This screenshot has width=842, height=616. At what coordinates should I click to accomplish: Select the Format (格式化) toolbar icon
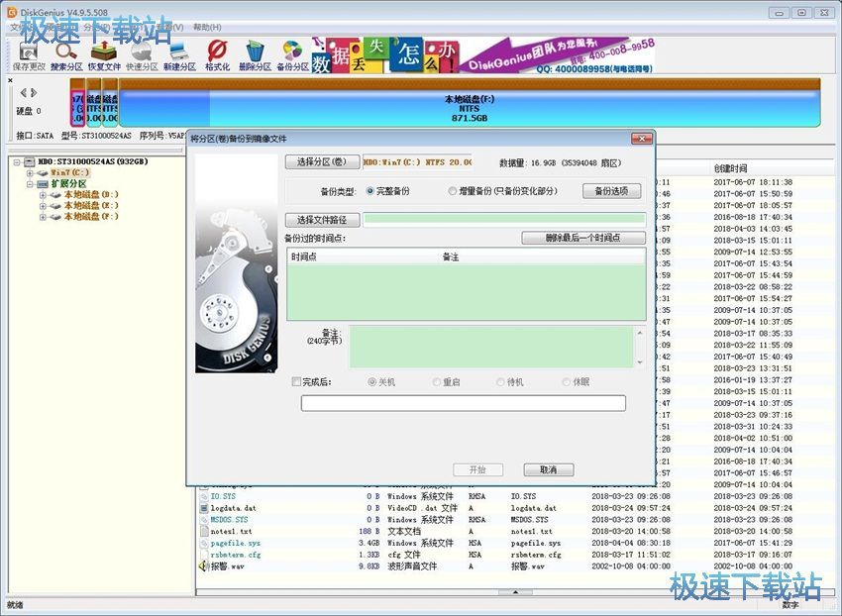pyautogui.click(x=217, y=56)
